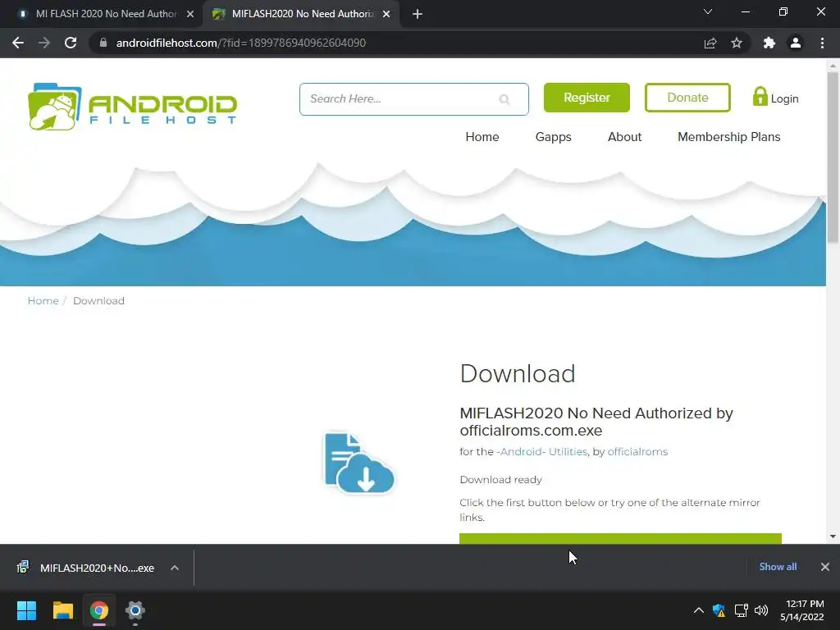840x630 pixels.
Task: Open the tab search dropdown chevron
Action: tap(708, 11)
